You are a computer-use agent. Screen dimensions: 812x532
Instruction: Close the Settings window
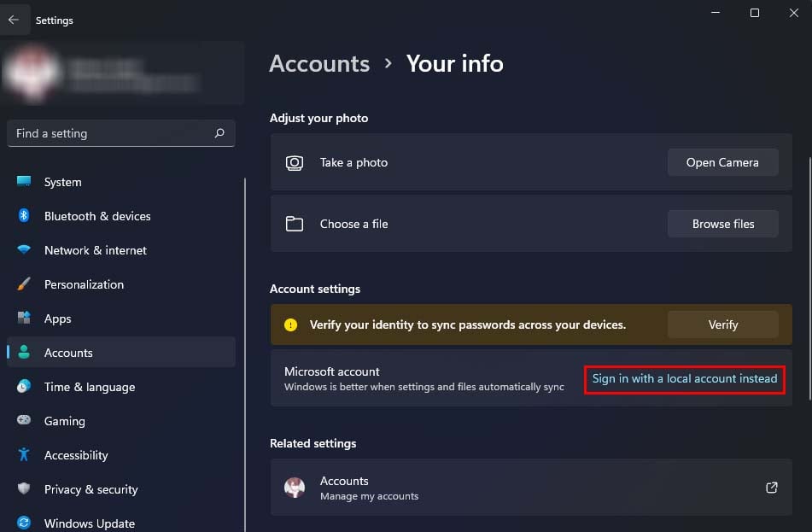click(793, 13)
